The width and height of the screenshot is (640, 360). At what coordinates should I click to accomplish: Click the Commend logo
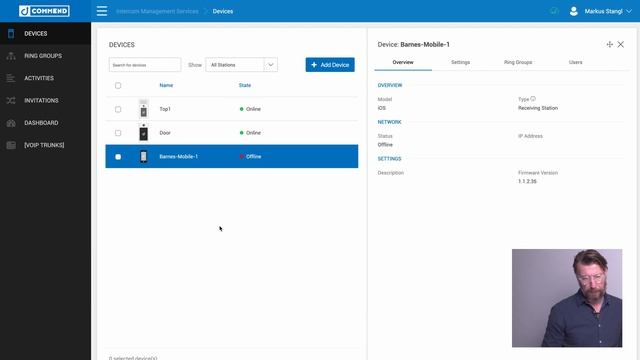coord(44,11)
